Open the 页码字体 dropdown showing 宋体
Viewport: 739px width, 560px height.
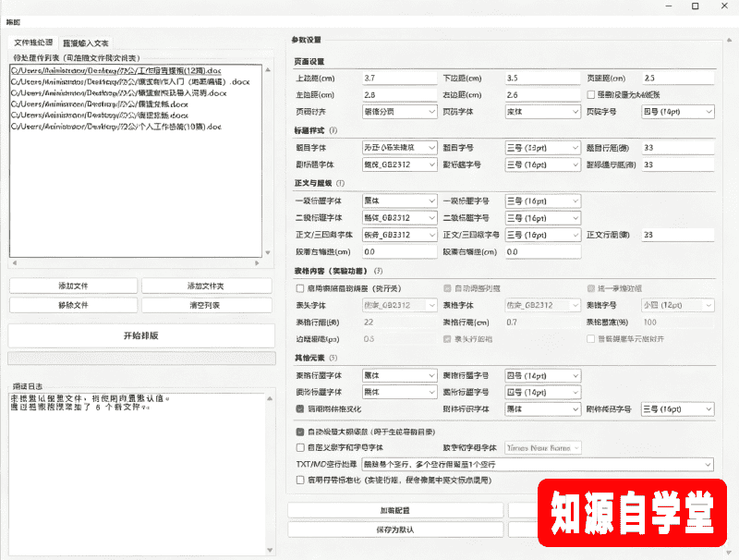click(542, 112)
